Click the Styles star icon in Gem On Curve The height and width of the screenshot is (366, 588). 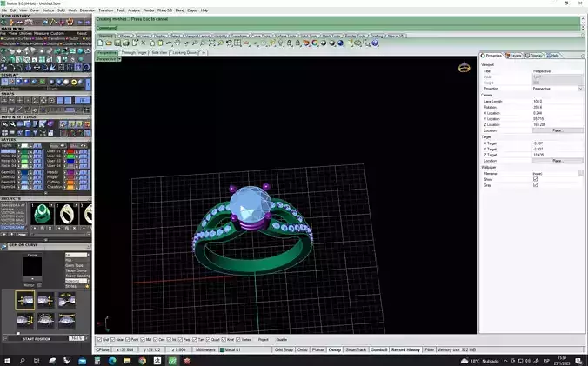tap(87, 286)
